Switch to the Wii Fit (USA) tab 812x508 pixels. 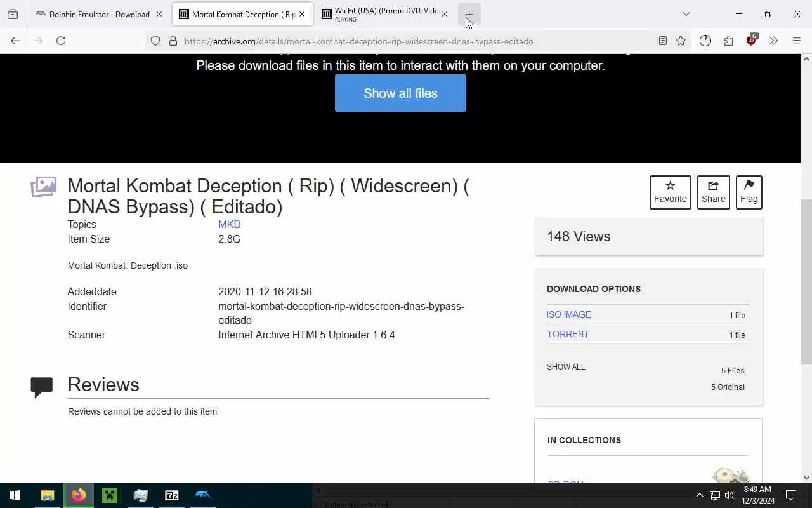coord(385,14)
